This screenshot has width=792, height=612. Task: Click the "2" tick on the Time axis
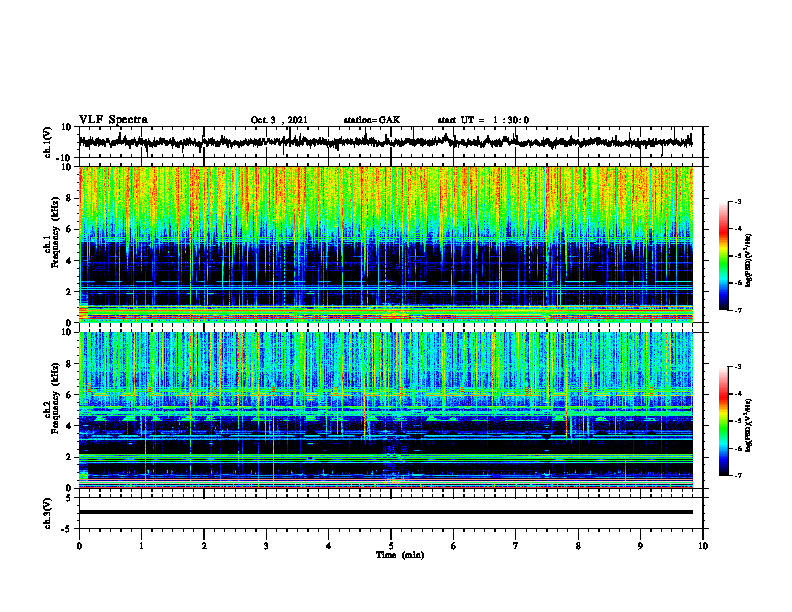(x=204, y=546)
